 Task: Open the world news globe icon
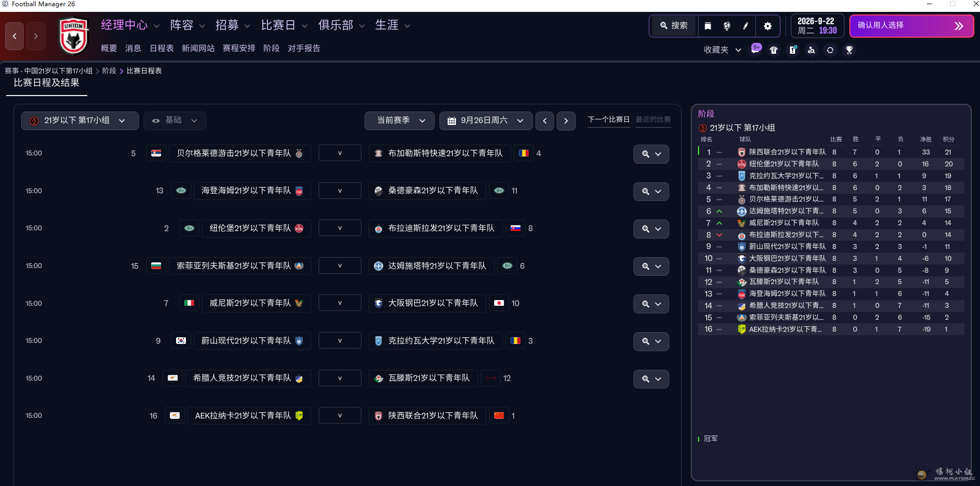(x=728, y=26)
